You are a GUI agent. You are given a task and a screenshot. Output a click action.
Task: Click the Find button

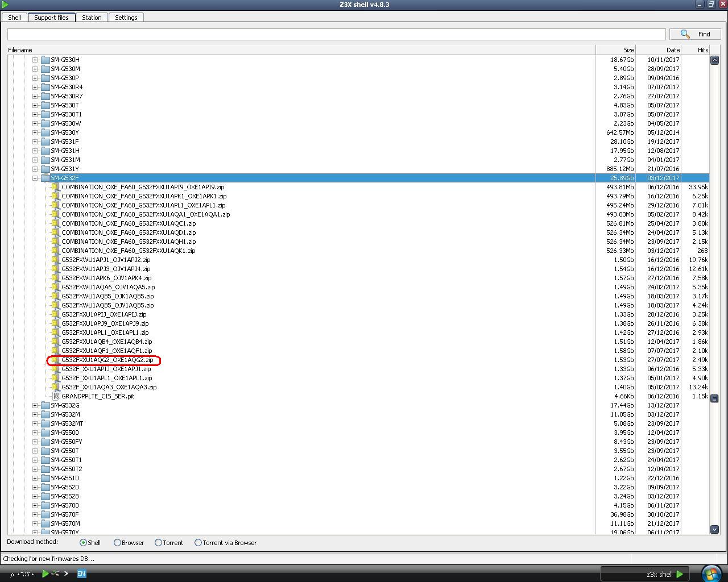(695, 34)
